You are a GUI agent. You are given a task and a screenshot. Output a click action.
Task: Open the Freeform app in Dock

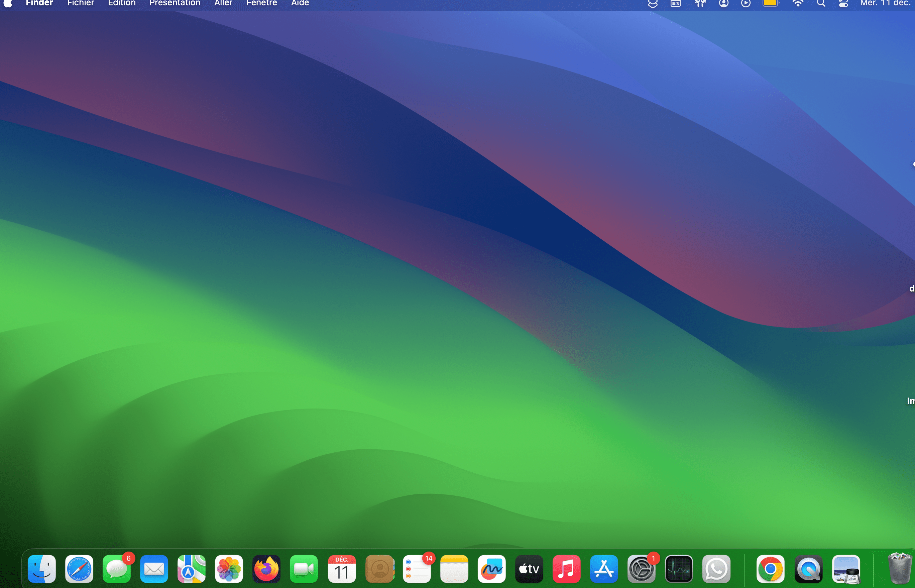click(492, 569)
